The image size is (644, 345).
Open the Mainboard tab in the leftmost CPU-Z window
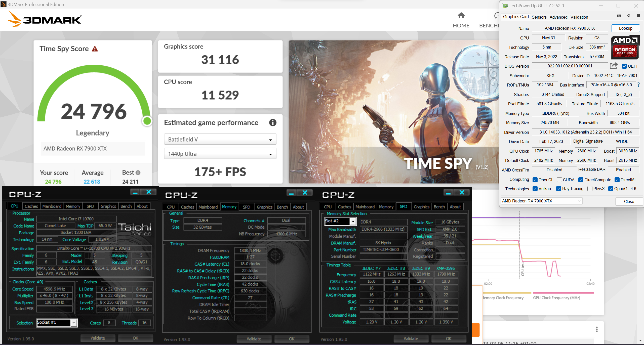(x=52, y=206)
